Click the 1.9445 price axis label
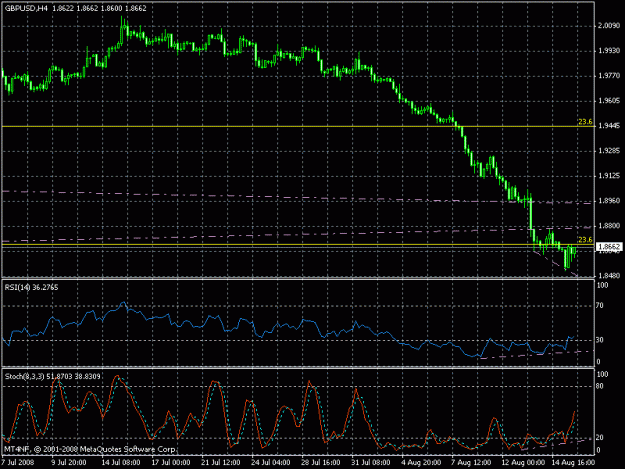 [x=609, y=126]
